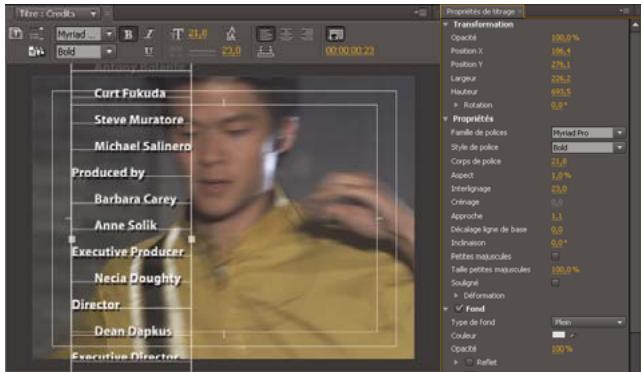Click the 'Curt Fukuda' name in credits
This screenshot has height=373, width=642.
[130, 93]
